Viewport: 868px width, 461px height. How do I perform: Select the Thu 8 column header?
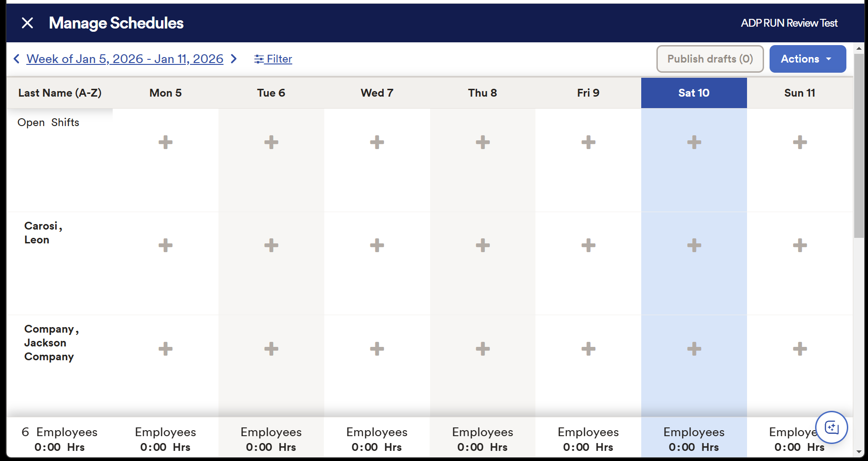coord(483,93)
